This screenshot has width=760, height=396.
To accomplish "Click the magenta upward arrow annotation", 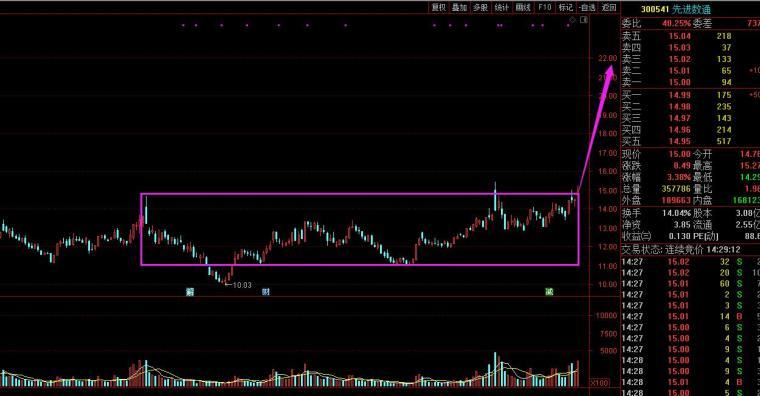I will tap(598, 127).
